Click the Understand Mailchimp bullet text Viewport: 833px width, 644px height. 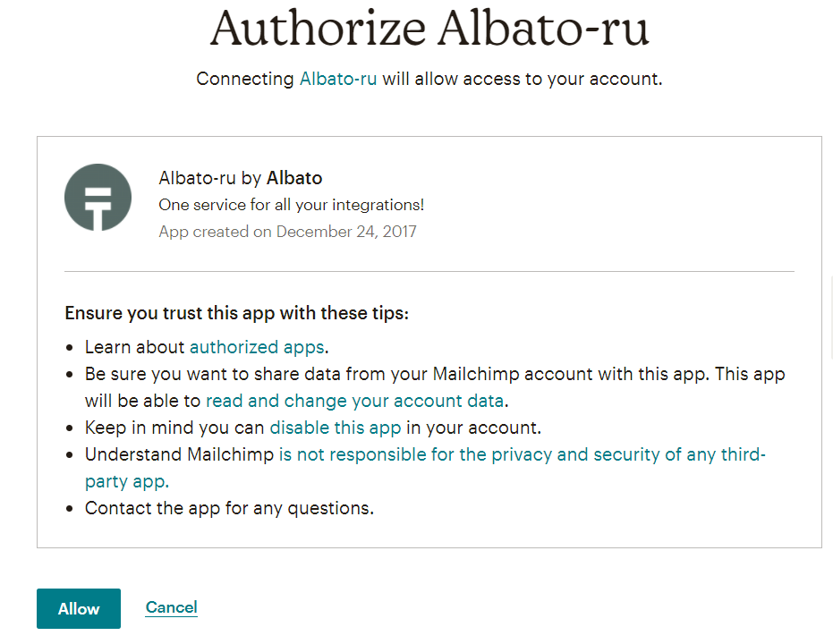pos(180,454)
